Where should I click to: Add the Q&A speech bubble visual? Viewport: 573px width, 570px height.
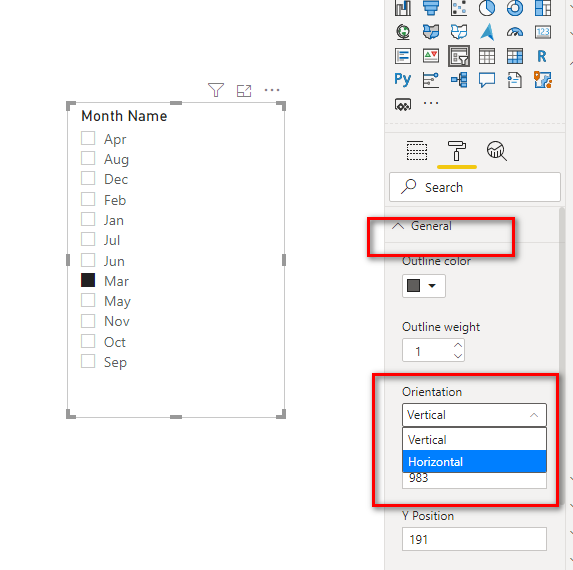[x=487, y=80]
